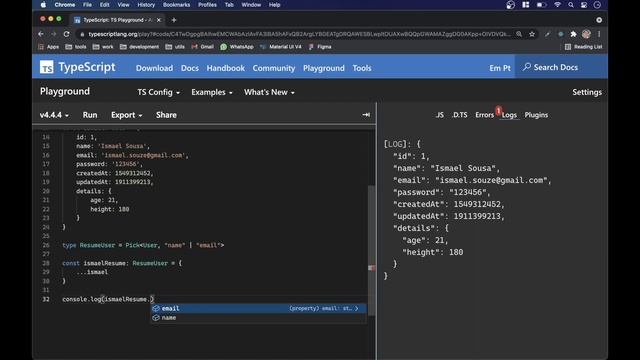
Task: Close the TS Playground browser tab
Action: 159,20
